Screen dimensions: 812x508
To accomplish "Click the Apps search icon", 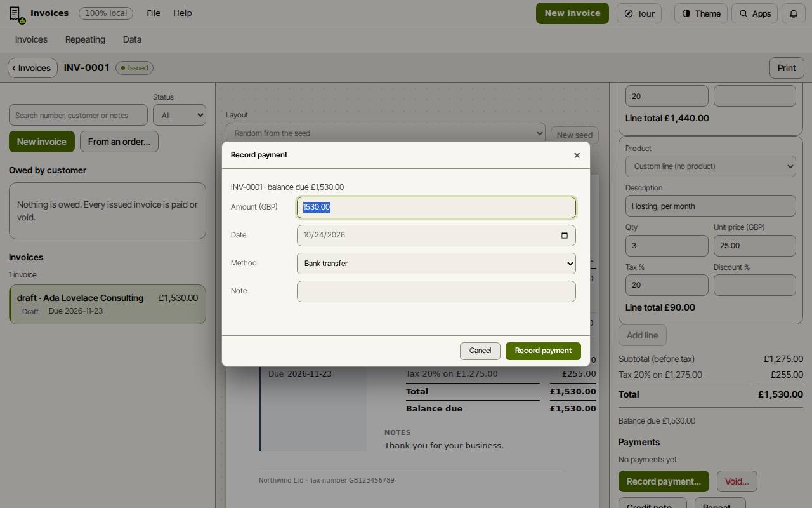I will (x=743, y=13).
